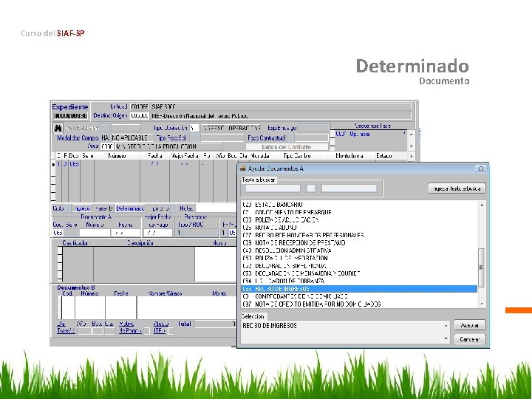Screen dimensions: 532x399
Task: Click Documentos B Número cell
Action: point(90,307)
